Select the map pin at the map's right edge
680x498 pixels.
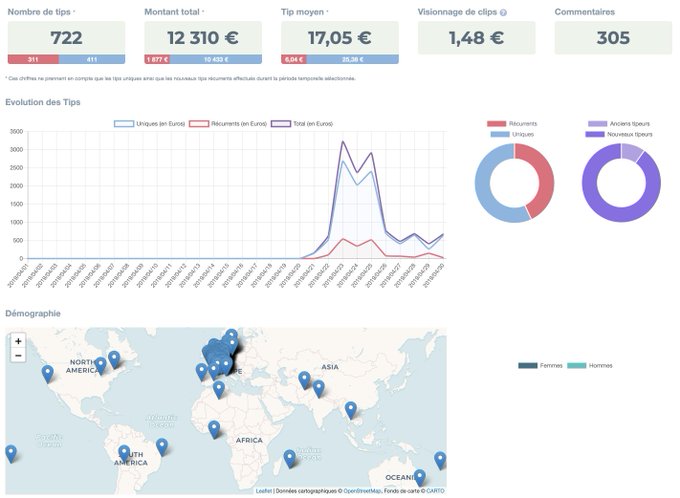pyautogui.click(x=440, y=460)
